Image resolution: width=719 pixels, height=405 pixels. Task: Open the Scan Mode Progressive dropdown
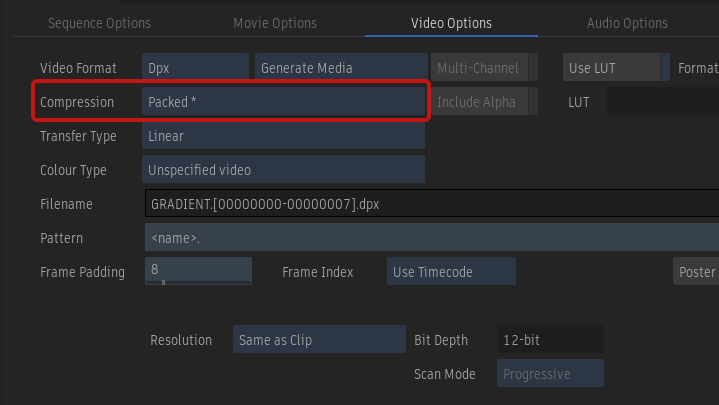point(550,374)
